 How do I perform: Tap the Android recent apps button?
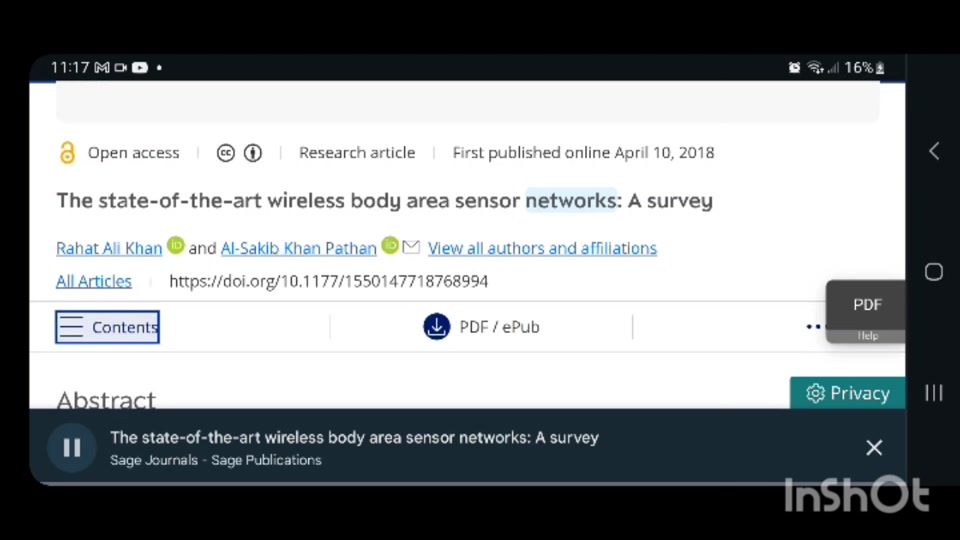934,393
